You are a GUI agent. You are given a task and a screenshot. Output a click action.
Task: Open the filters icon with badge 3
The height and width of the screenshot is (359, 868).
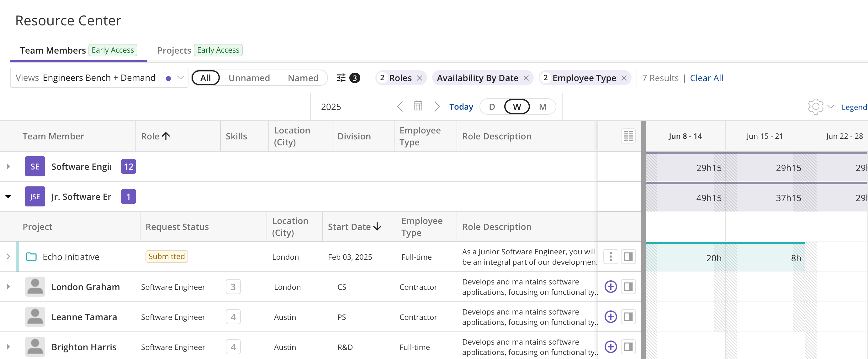348,78
